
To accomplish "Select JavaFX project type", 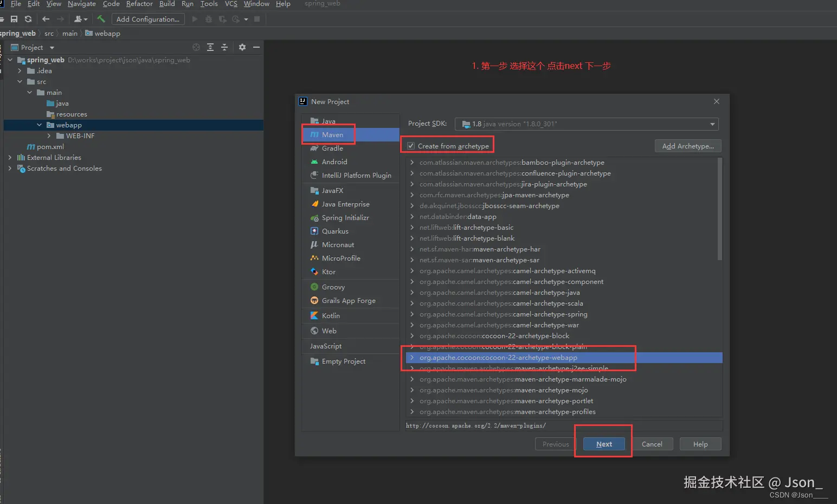I will click(x=351, y=190).
